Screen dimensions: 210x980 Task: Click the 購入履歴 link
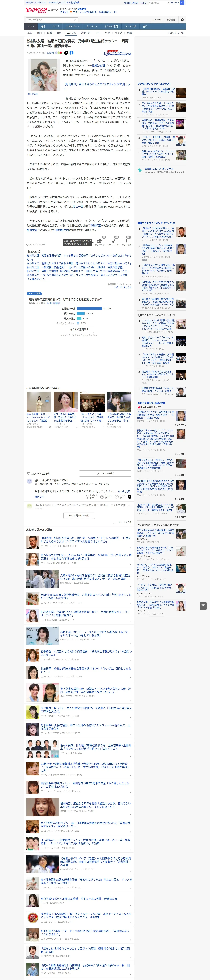(171, 20)
